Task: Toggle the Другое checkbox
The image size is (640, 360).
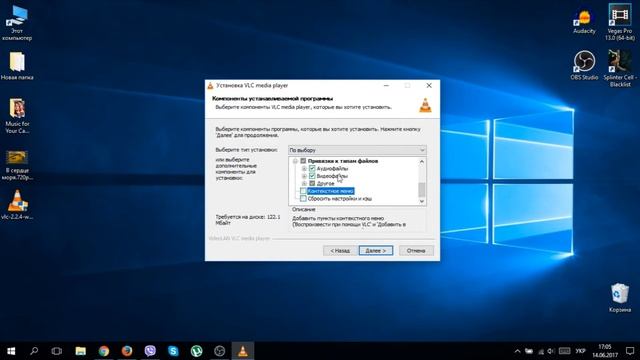Action: click(x=312, y=183)
